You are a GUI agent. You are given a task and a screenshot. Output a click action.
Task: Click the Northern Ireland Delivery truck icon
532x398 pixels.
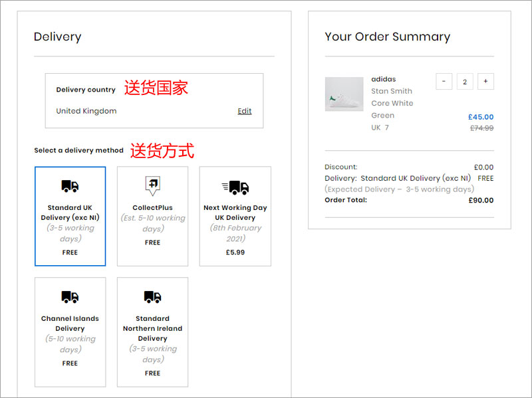pos(152,297)
